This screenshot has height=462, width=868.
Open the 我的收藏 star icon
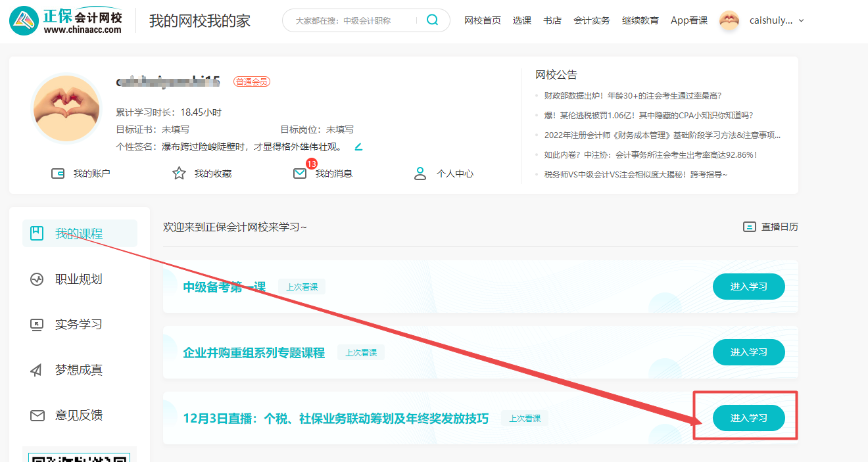179,173
